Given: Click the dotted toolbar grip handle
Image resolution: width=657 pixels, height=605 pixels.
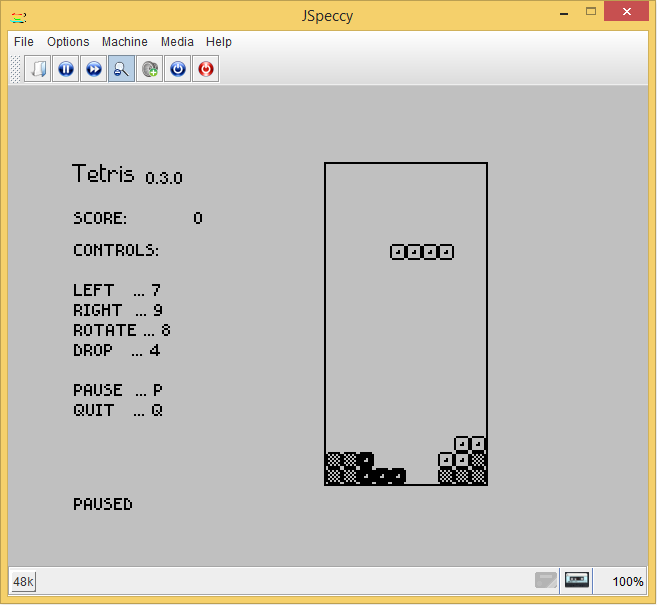Looking at the screenshot, I should tap(15, 69).
